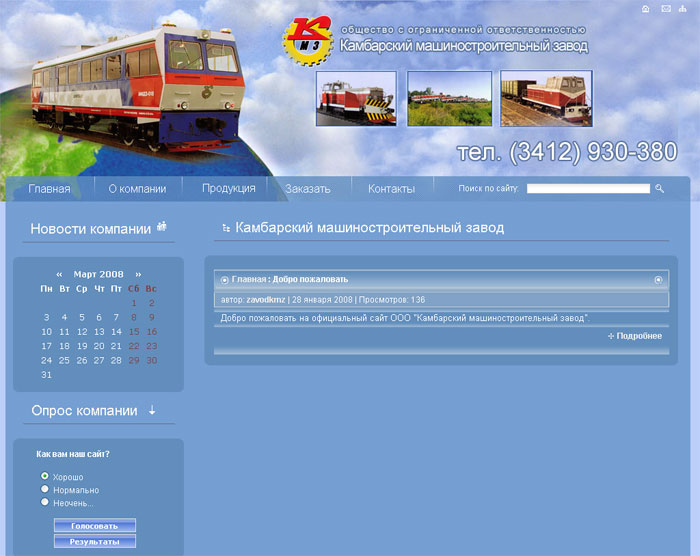Click round icon at right of article header

658,280
